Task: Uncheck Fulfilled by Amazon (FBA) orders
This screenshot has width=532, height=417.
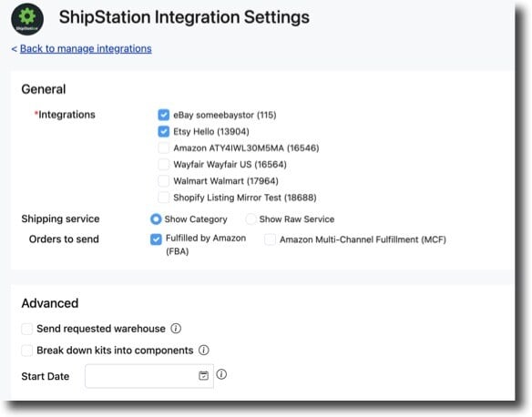Action: coord(156,239)
